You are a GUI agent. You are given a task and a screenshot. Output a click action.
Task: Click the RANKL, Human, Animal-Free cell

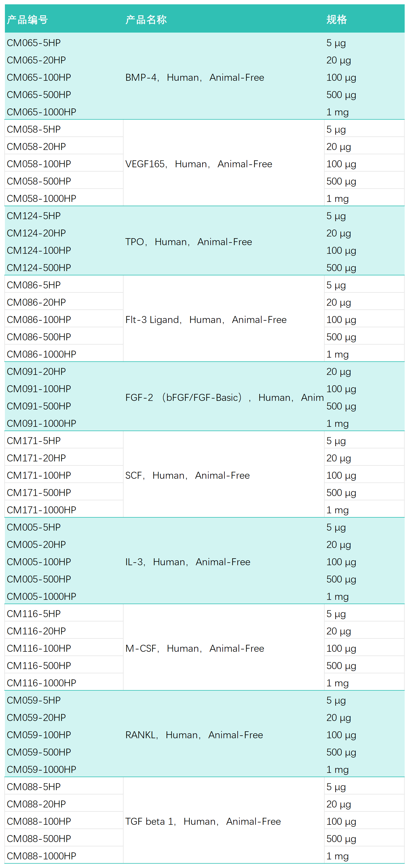(x=194, y=735)
